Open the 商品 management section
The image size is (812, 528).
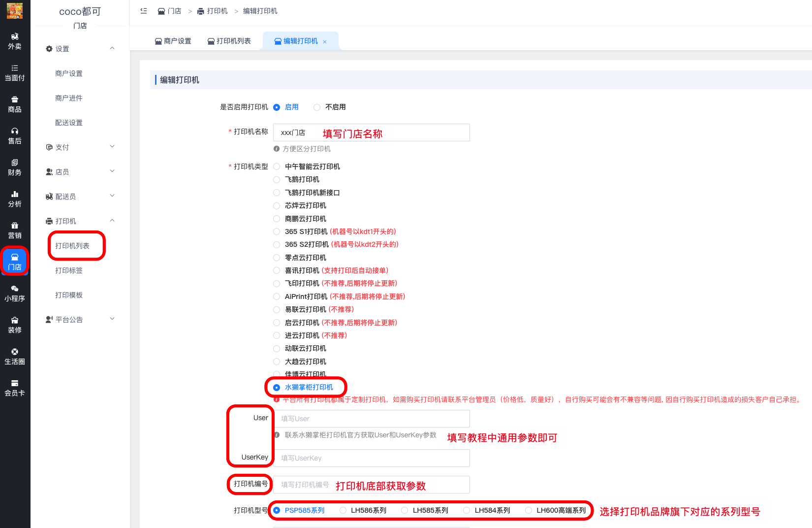[15, 103]
